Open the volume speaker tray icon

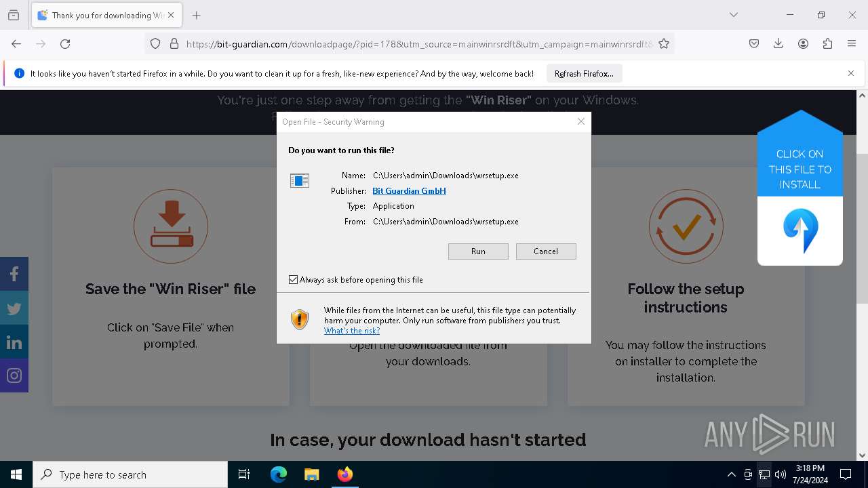(781, 474)
